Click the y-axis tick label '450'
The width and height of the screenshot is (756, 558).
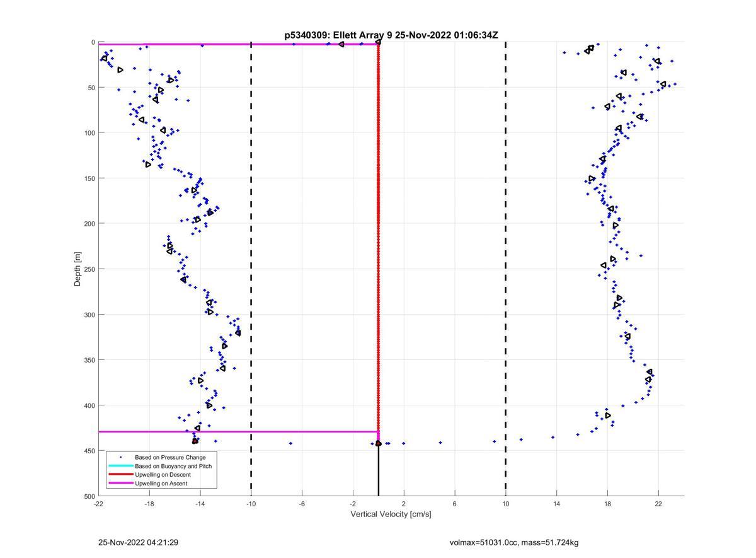pyautogui.click(x=89, y=451)
